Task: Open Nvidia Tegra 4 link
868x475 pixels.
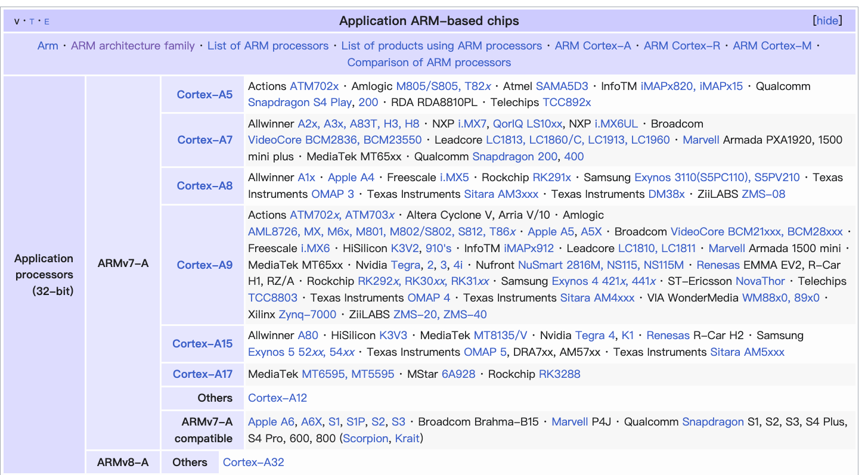Action: pyautogui.click(x=595, y=336)
